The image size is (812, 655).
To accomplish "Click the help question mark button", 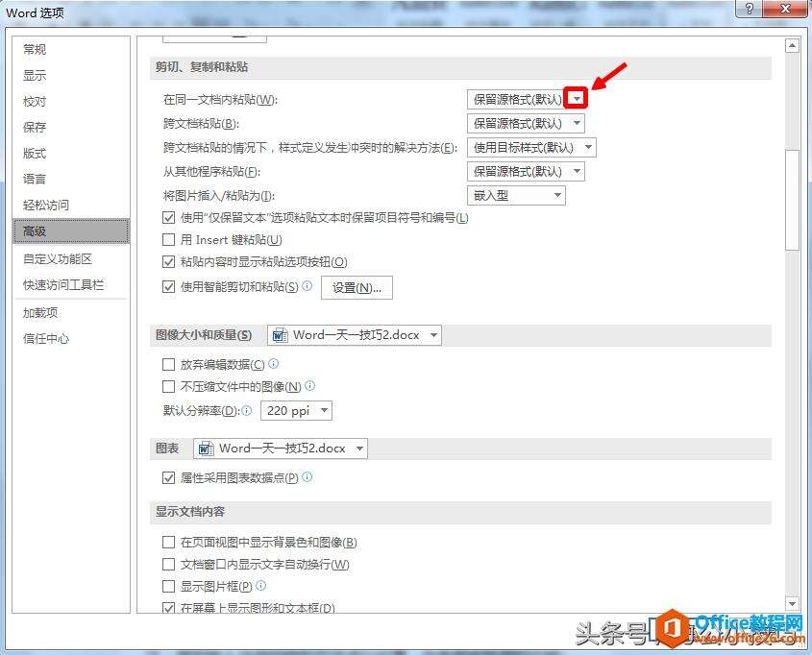I will point(749,9).
